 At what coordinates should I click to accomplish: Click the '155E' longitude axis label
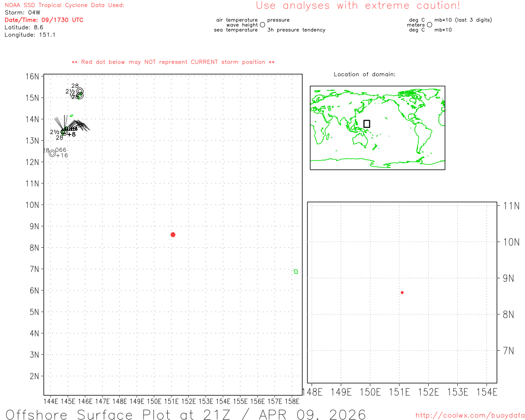pyautogui.click(x=240, y=402)
